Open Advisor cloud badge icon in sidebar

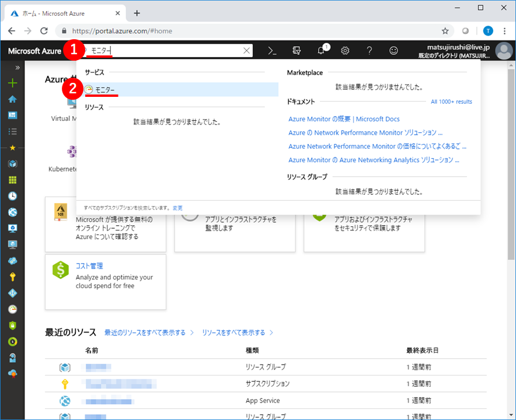click(12, 374)
